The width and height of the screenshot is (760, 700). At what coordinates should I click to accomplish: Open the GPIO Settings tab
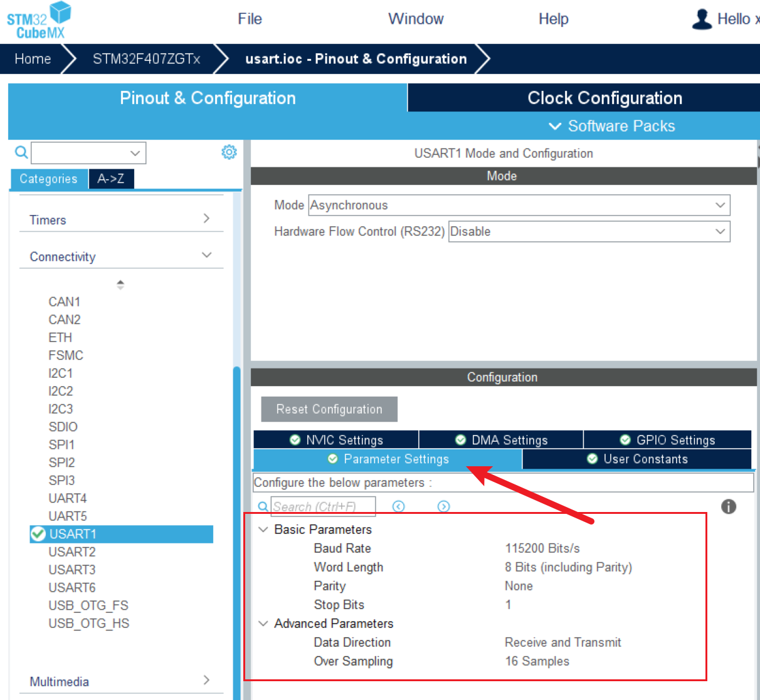click(x=668, y=440)
